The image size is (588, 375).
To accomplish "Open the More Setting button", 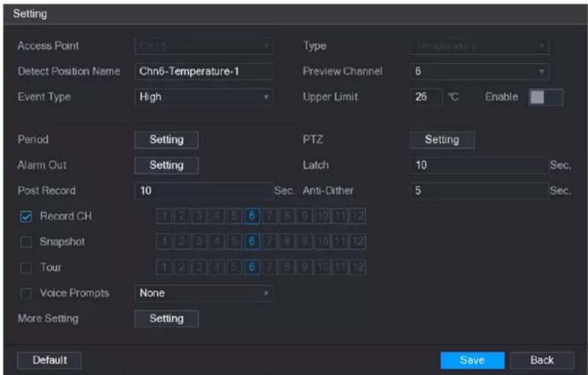I will (166, 319).
